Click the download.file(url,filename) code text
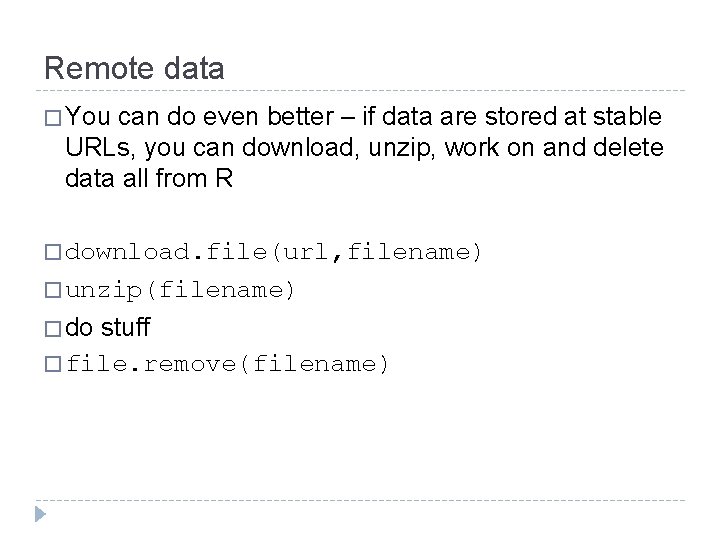 (273, 252)
